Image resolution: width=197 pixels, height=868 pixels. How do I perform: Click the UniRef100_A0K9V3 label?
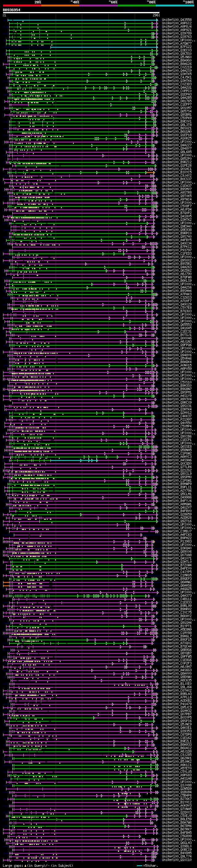(x=176, y=806)
